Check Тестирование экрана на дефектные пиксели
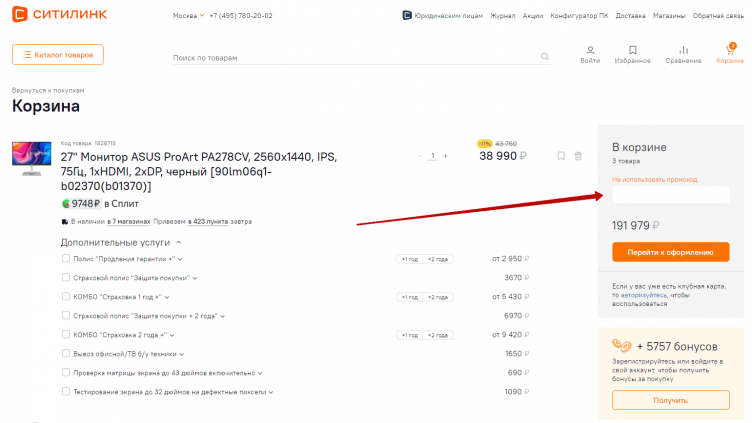This screenshot has width=752, height=423. pyautogui.click(x=66, y=391)
